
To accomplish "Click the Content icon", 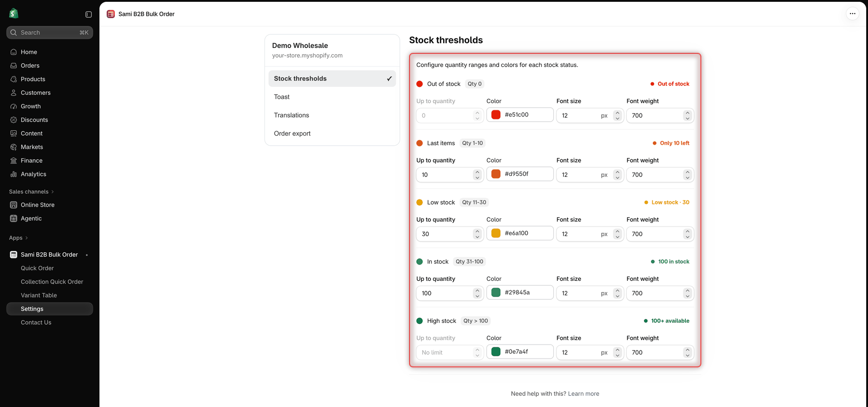I will (14, 133).
